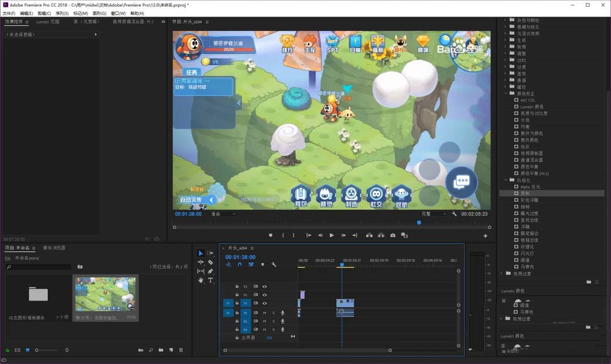The image size is (611, 364).
Task: Click the Delete trash icon in Project panel
Action: click(181, 350)
